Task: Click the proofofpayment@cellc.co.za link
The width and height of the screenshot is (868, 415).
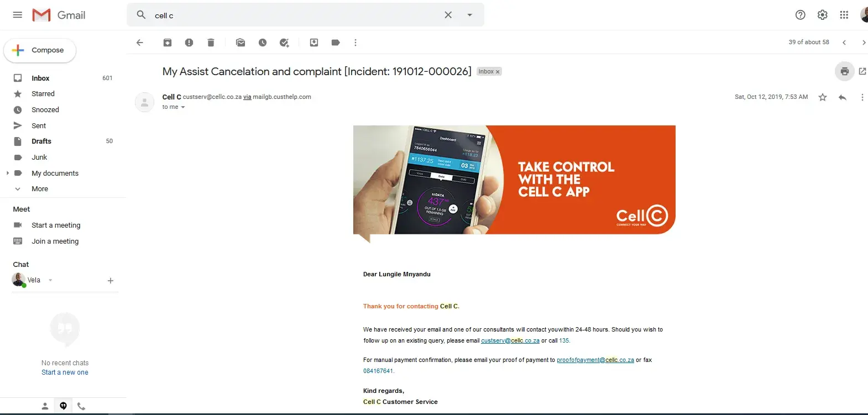Action: click(x=595, y=360)
